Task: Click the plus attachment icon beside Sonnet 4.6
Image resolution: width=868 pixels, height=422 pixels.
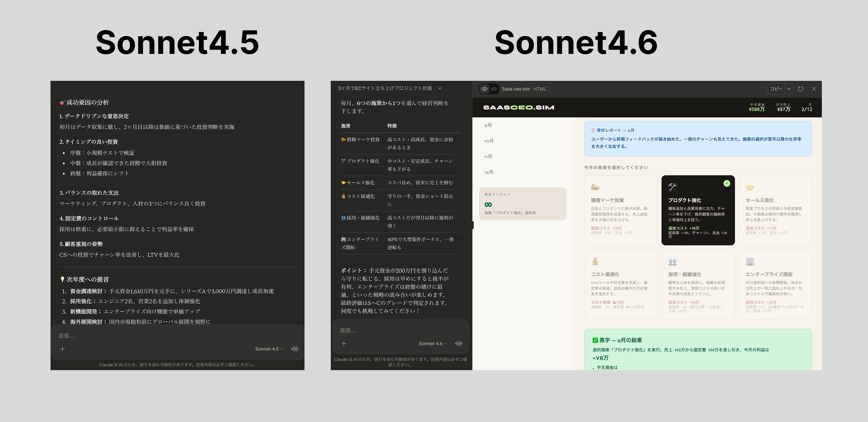Action: pyautogui.click(x=344, y=344)
